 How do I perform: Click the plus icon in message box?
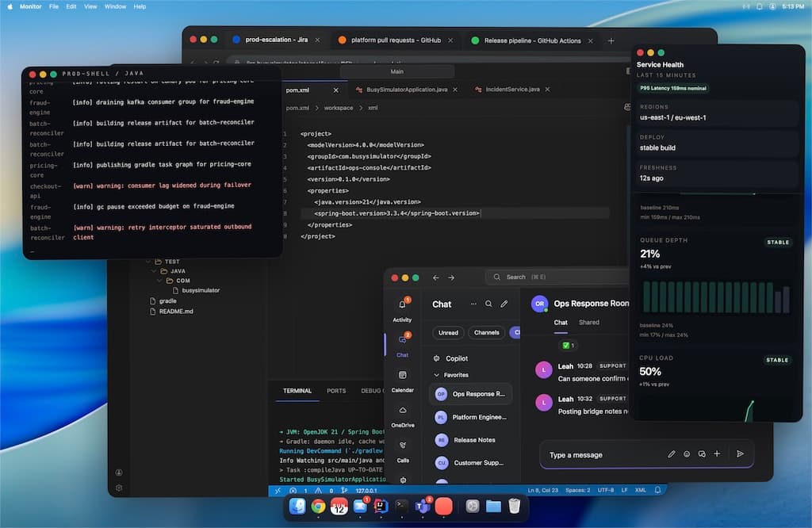[x=717, y=454]
